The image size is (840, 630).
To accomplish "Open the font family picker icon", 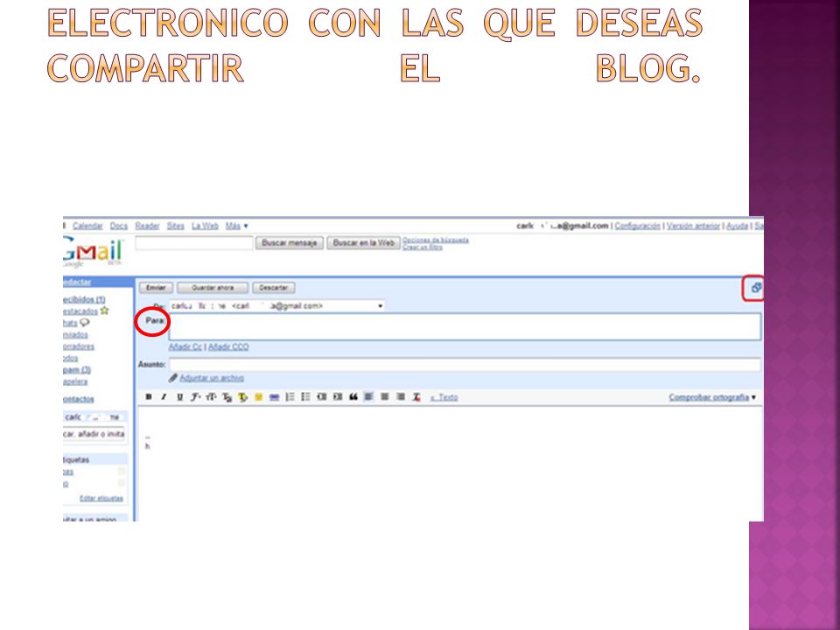I will [x=195, y=397].
